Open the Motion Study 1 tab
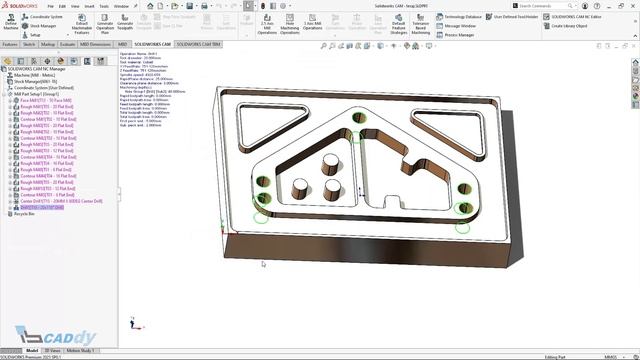 click(80, 351)
